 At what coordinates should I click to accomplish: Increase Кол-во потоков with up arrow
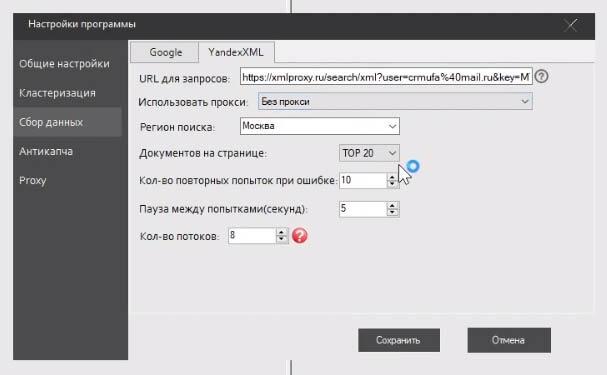[x=282, y=232]
